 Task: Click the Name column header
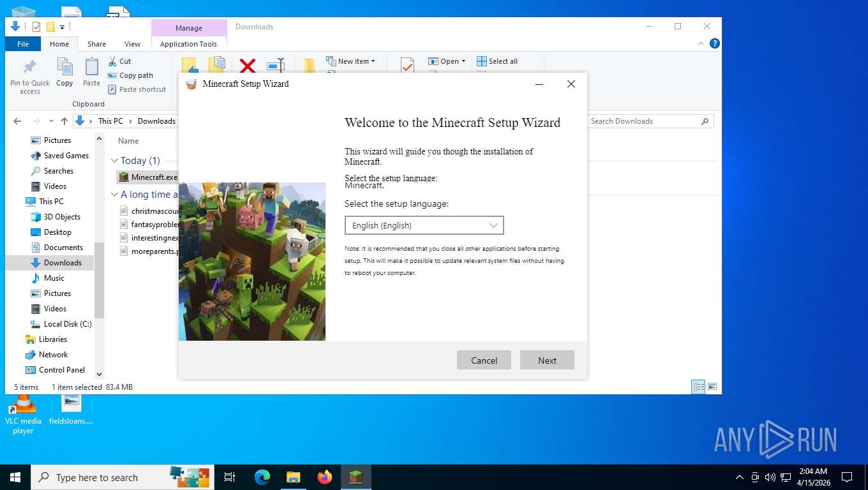pyautogui.click(x=128, y=141)
